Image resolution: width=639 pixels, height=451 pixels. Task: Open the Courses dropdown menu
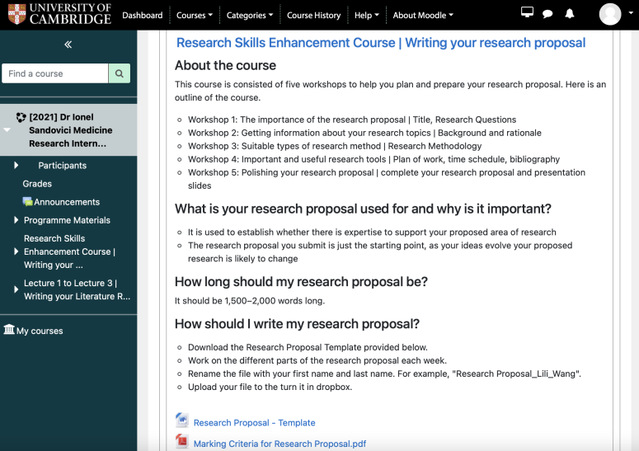coord(194,15)
